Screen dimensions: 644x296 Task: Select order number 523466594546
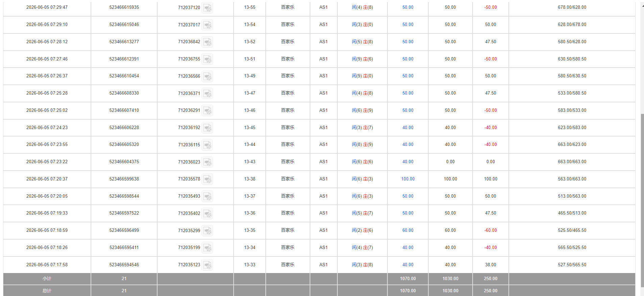point(124,265)
